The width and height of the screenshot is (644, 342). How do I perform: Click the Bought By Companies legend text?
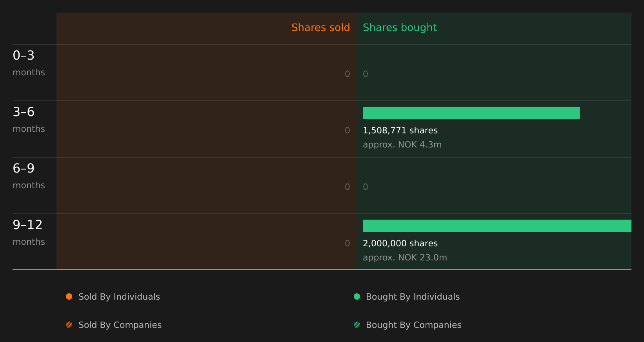click(x=413, y=325)
